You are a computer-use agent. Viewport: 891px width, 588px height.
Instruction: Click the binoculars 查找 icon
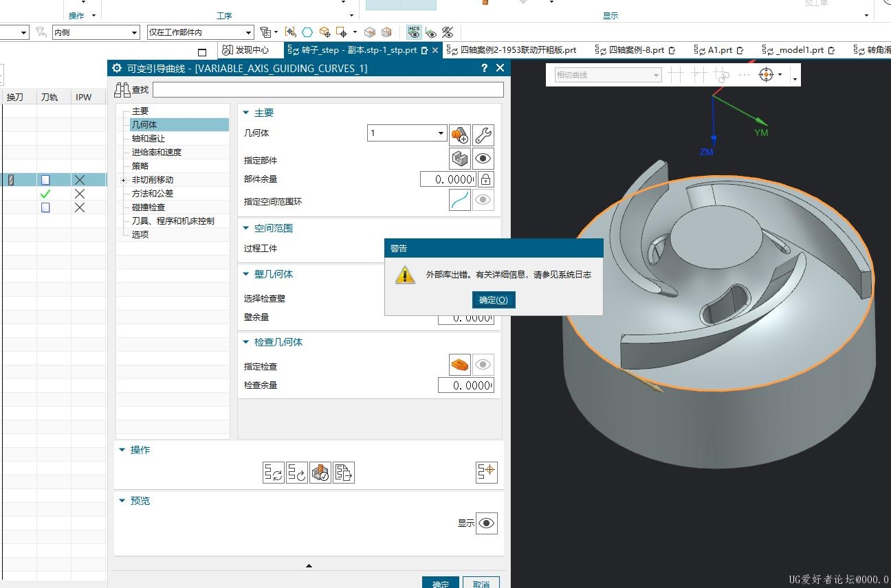[x=122, y=89]
